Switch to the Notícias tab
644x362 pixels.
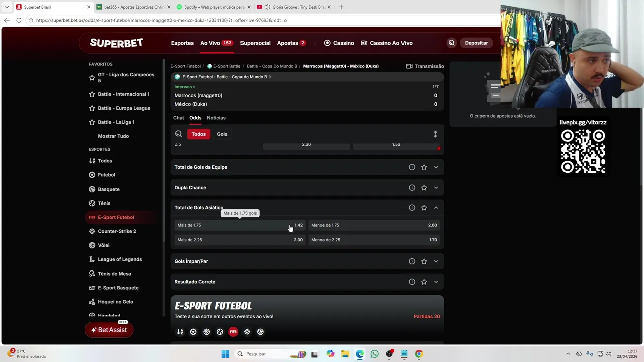click(x=216, y=118)
